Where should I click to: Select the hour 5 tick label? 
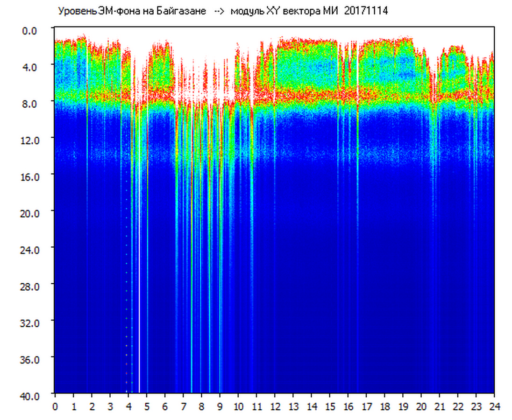[x=147, y=406]
